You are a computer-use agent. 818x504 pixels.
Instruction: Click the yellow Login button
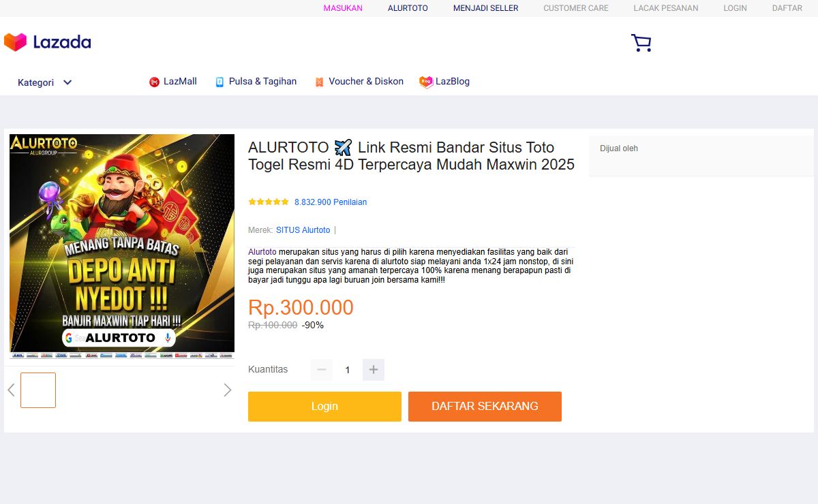(324, 407)
